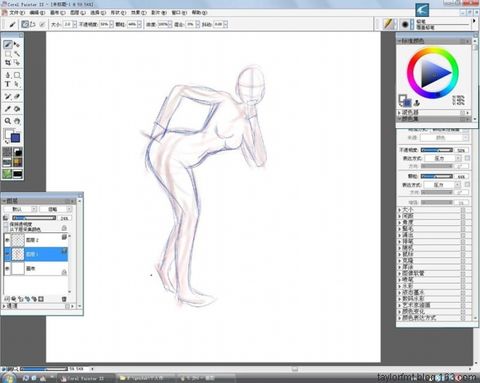The image size is (480, 383).
Task: Hide layer 图层 2 with eye icon
Action: point(7,240)
